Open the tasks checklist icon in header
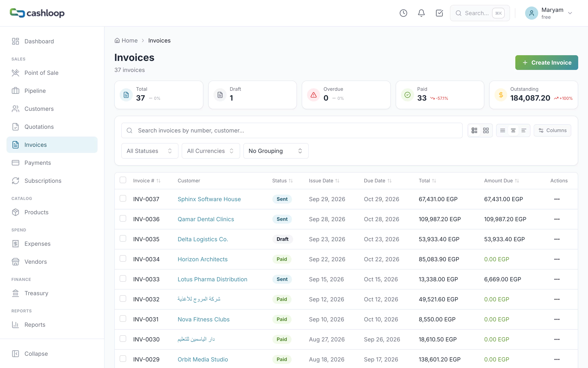Viewport: 588px width, 368px height. 439,13
